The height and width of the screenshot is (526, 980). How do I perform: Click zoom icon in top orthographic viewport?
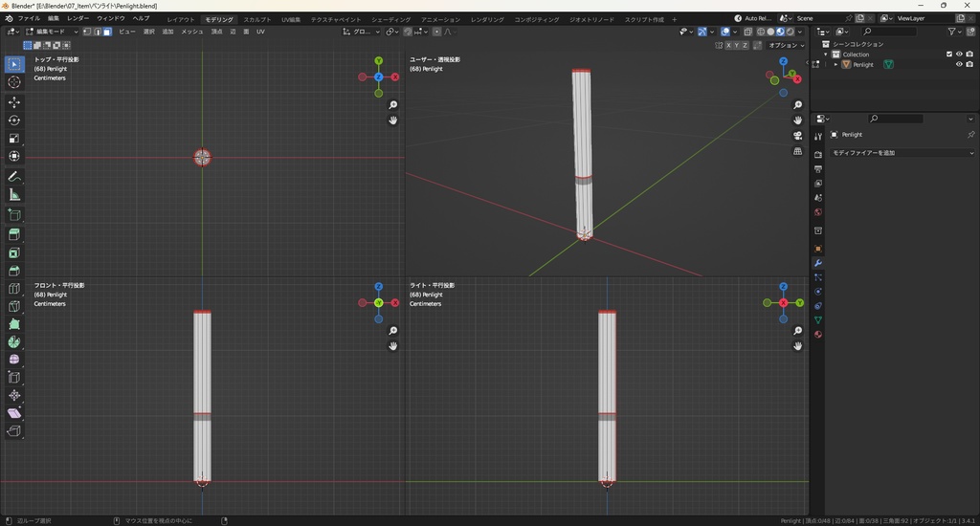tap(392, 105)
